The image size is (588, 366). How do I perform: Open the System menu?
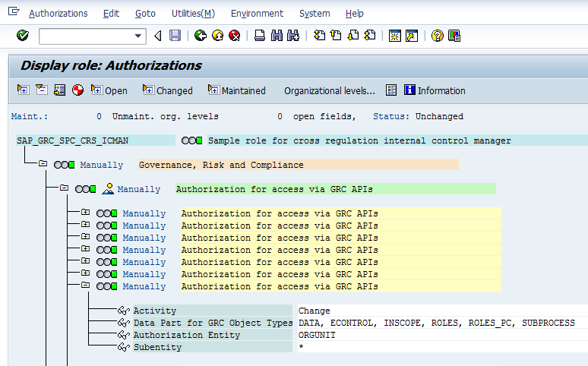click(315, 14)
